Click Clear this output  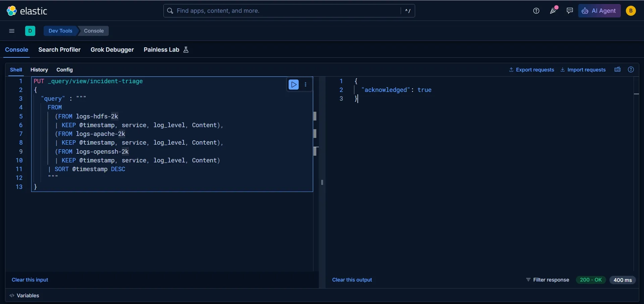click(x=352, y=280)
